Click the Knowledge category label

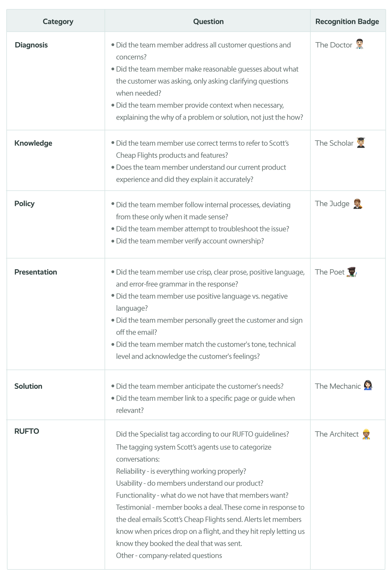point(33,143)
